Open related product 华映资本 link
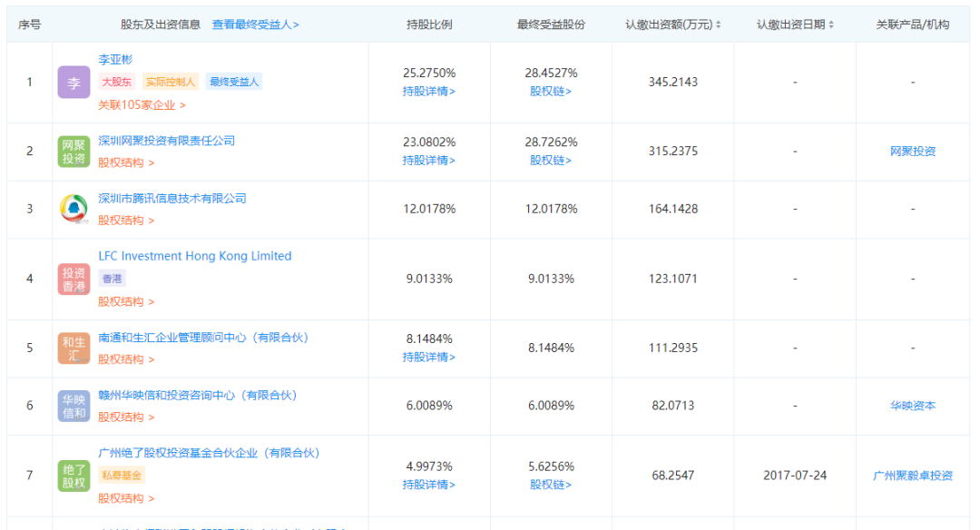The height and width of the screenshot is (530, 980). point(913,406)
